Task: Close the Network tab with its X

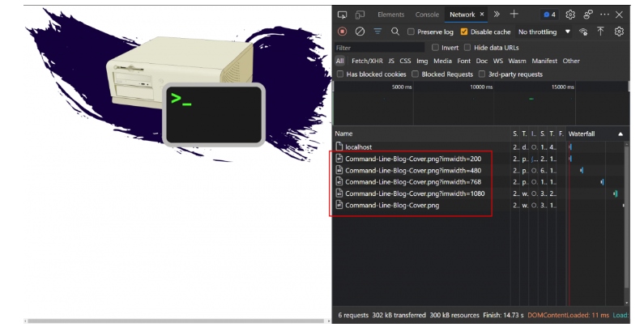Action: pos(482,15)
